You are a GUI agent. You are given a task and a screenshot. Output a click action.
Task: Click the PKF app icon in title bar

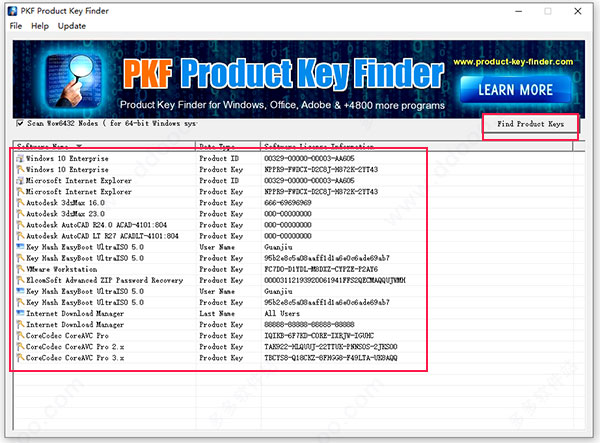pos(13,11)
